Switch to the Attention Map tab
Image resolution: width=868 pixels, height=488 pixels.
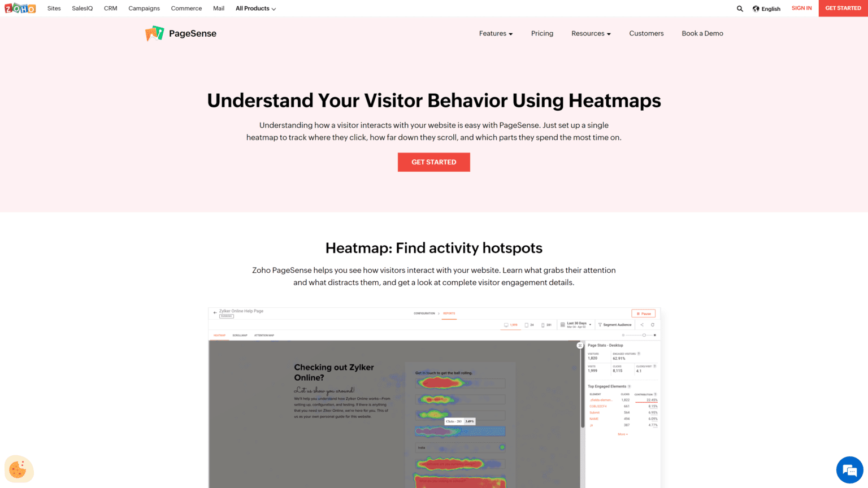tap(264, 335)
